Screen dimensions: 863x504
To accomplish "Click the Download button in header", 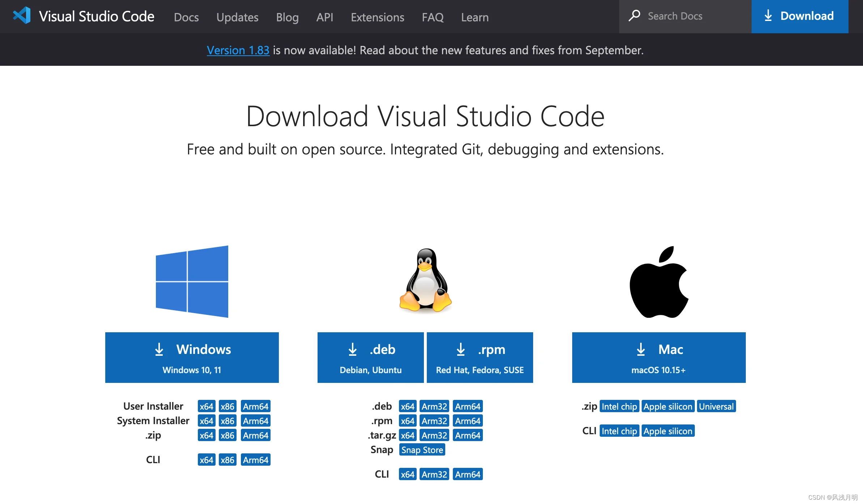I will pyautogui.click(x=800, y=16).
